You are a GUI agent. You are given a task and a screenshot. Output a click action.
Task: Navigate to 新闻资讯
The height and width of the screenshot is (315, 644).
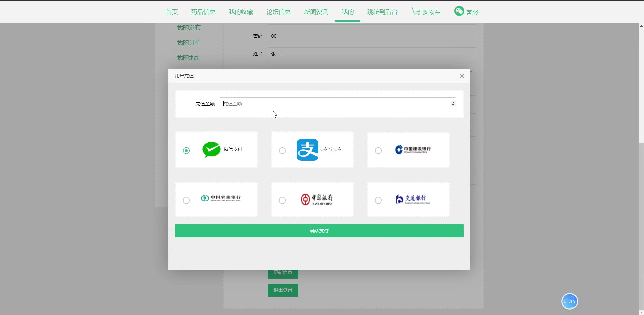[x=316, y=12]
